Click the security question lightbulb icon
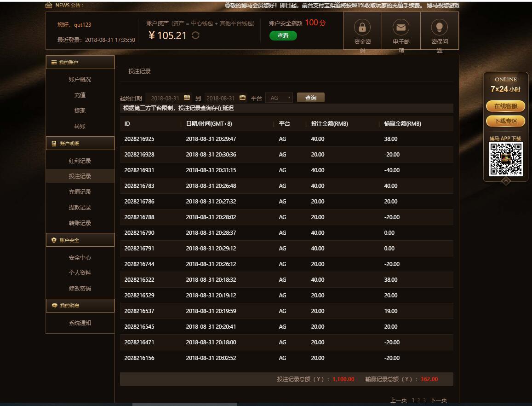Image resolution: width=532 pixels, height=406 pixels. (x=439, y=28)
